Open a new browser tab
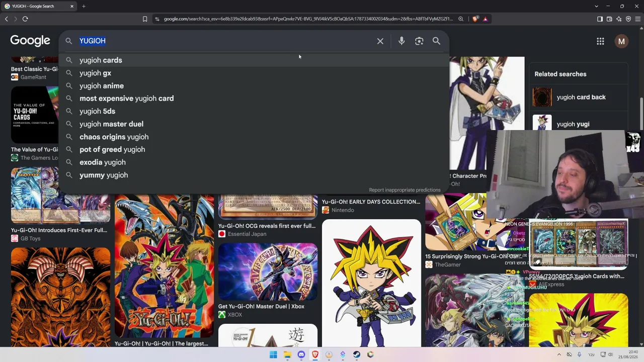 [x=84, y=7]
